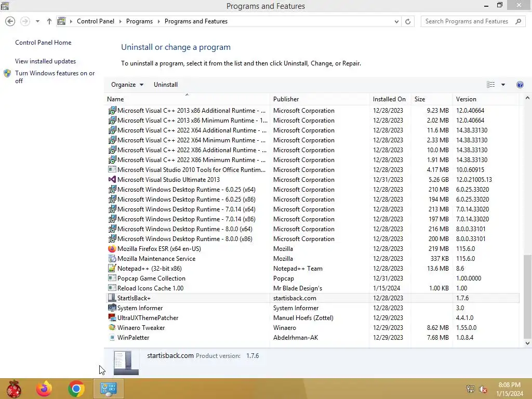532x399 pixels.
Task: Select the System Informer icon
Action: tap(112, 308)
